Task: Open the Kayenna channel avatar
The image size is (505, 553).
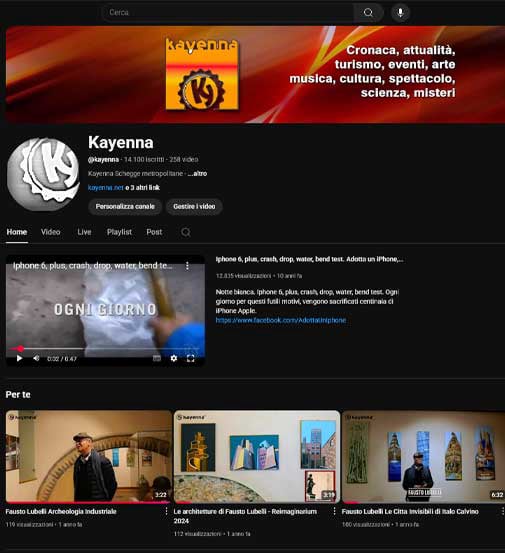Action: point(43,174)
